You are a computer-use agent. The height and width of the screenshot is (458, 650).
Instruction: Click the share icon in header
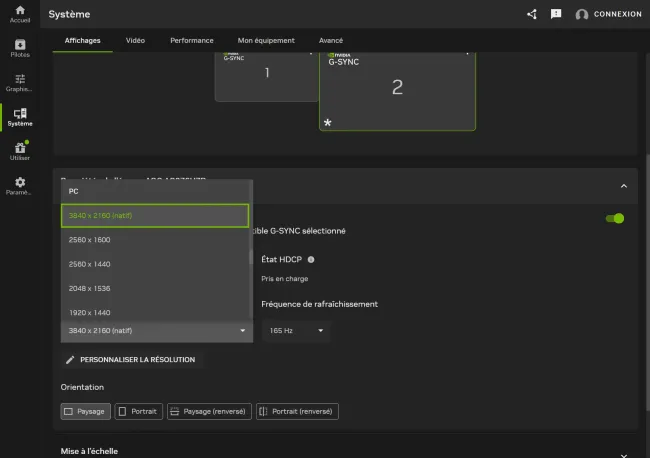532,14
